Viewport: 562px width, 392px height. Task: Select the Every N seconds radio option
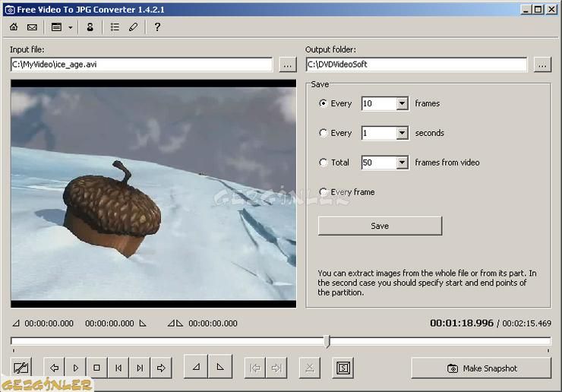[x=323, y=133]
